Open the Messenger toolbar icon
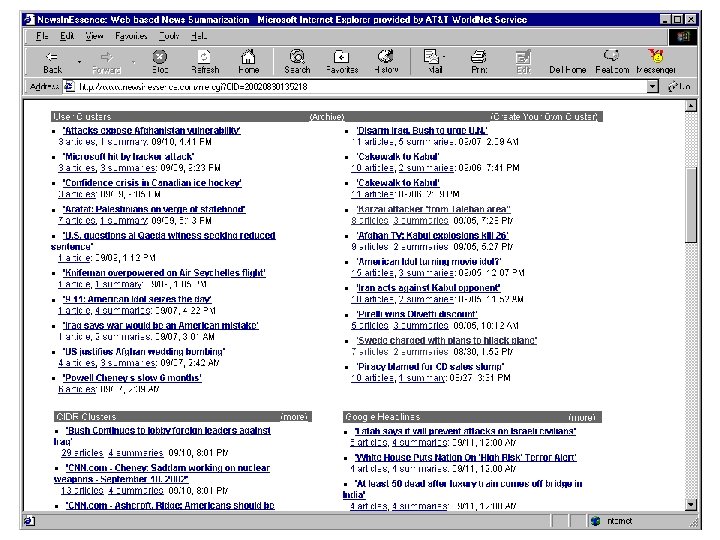Viewport: 720px width, 540px height. pos(656,62)
